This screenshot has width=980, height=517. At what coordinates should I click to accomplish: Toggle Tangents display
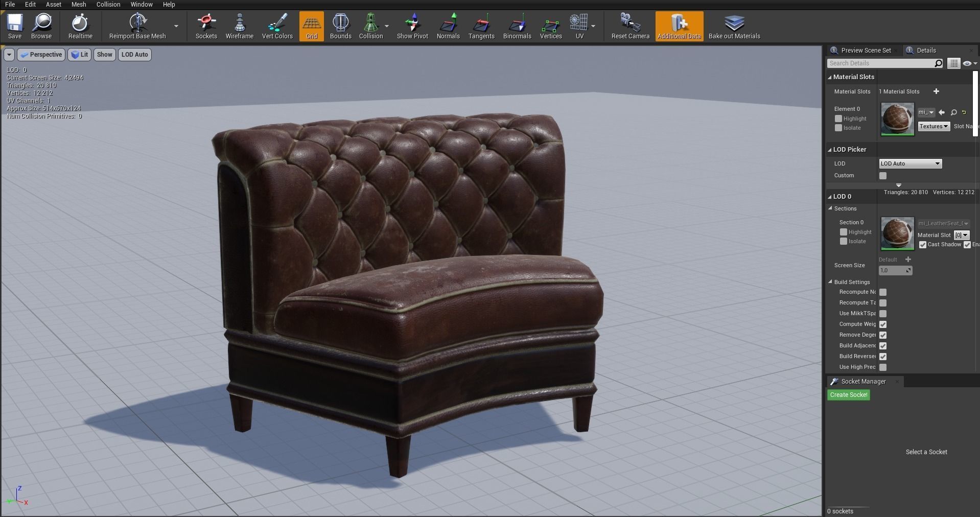pyautogui.click(x=481, y=26)
